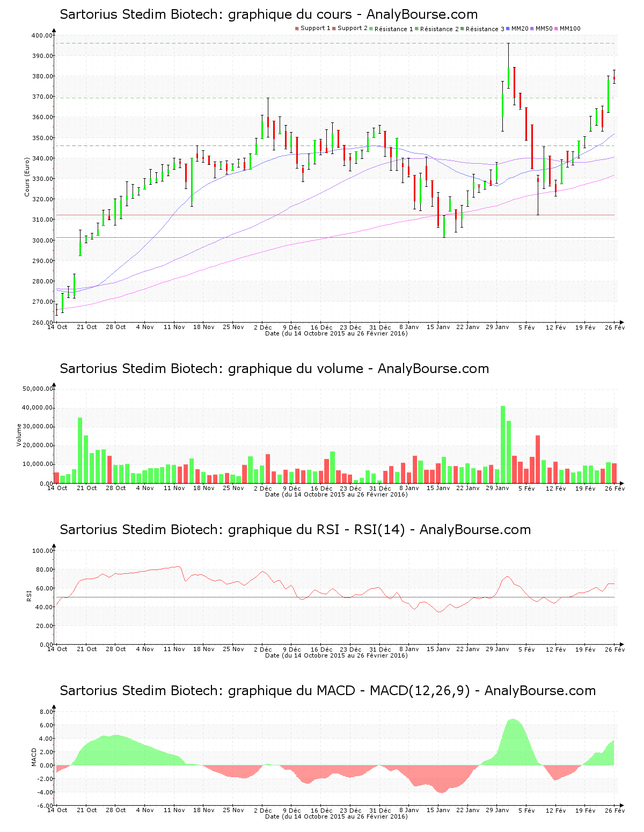
Task: Click the date range caption below the MACD chart
Action: (x=336, y=816)
